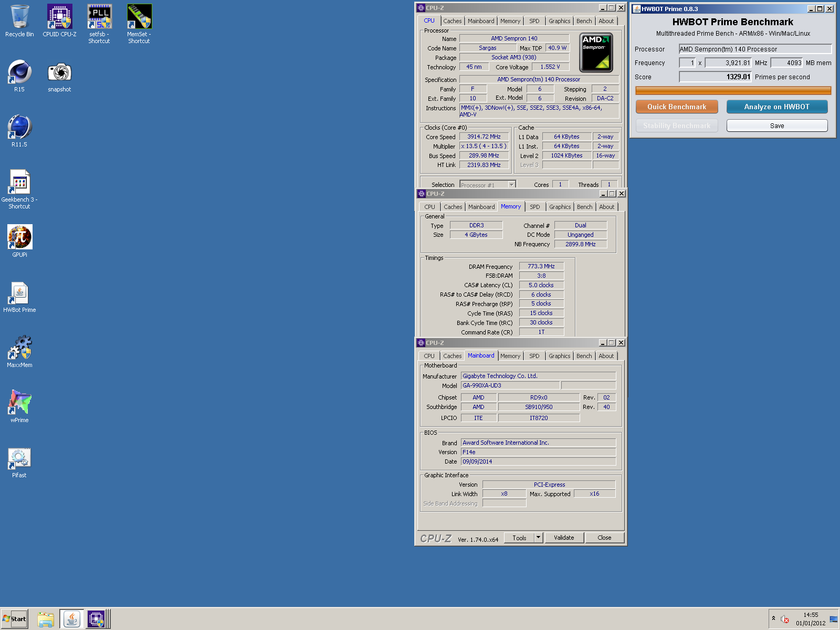This screenshot has height=630, width=840.
Task: Click Analyze on HWBOT button
Action: pos(777,107)
